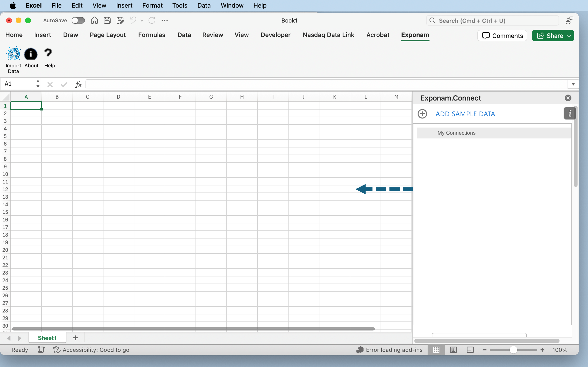Open the Format menu in menu bar
Image resolution: width=588 pixels, height=367 pixels.
152,5
